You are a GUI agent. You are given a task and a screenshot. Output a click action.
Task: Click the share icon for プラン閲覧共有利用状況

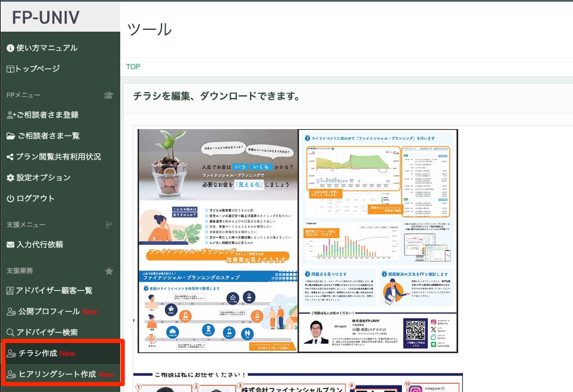click(10, 157)
